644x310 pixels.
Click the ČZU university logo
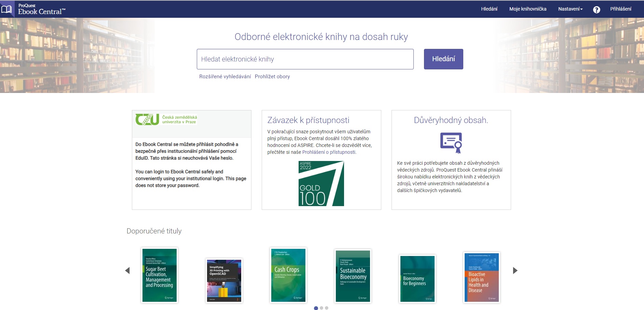(x=166, y=120)
